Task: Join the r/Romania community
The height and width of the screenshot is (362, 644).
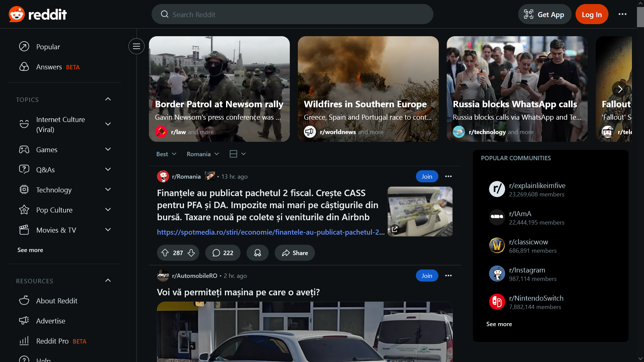Action: pos(427,176)
